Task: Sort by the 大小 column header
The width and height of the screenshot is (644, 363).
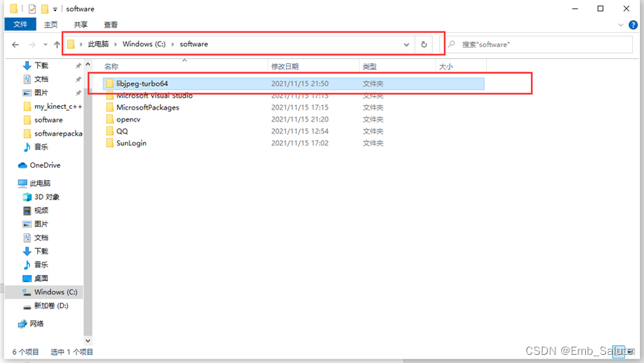Action: coord(446,66)
